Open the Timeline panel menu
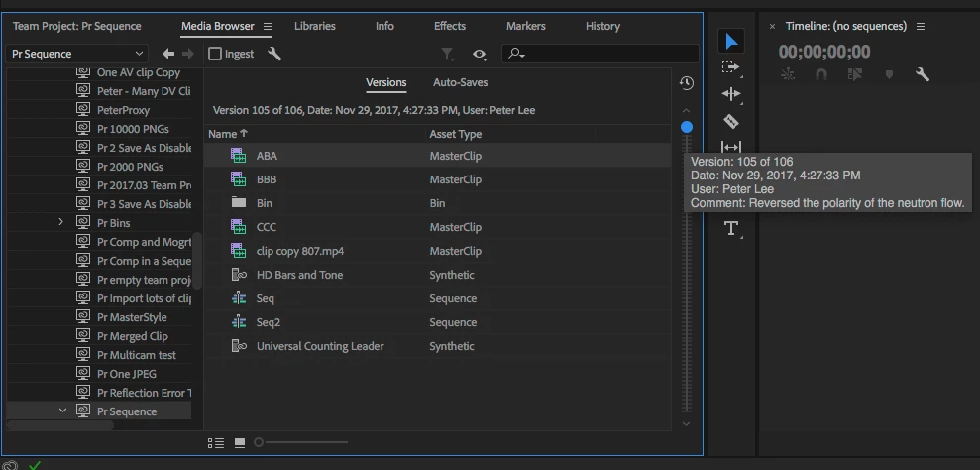Screen dimensions: 980x470 [920, 27]
